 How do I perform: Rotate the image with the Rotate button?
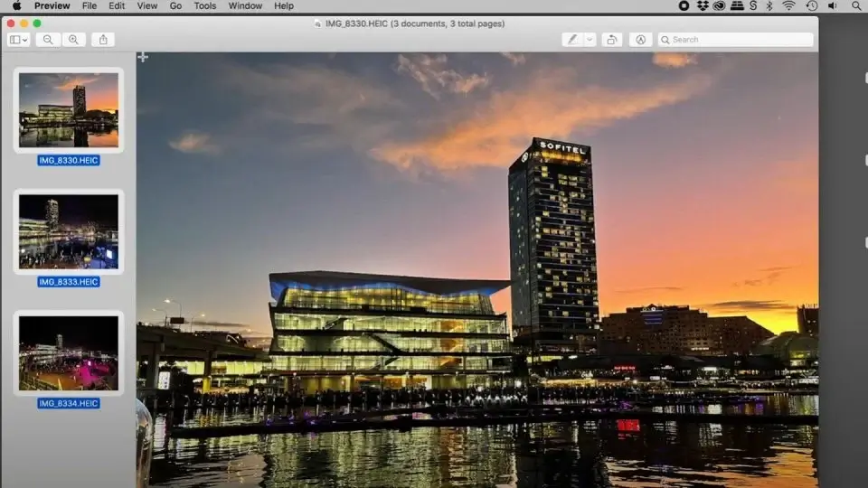612,39
